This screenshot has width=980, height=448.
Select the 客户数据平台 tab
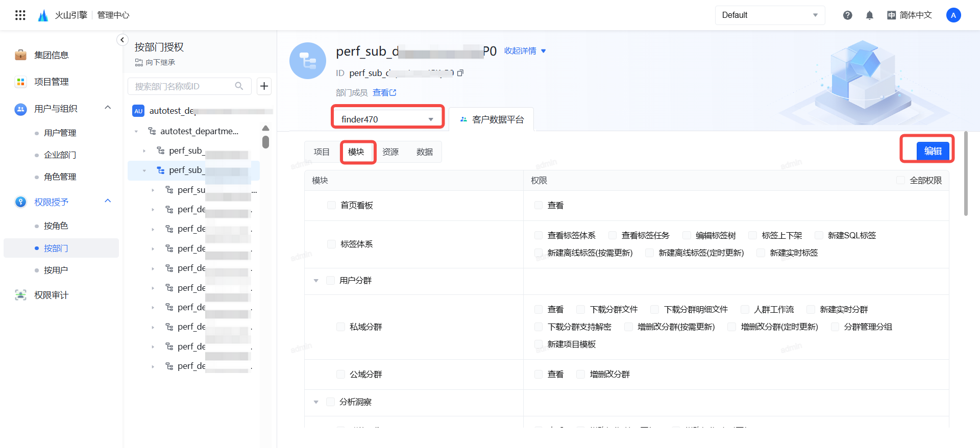coord(492,119)
